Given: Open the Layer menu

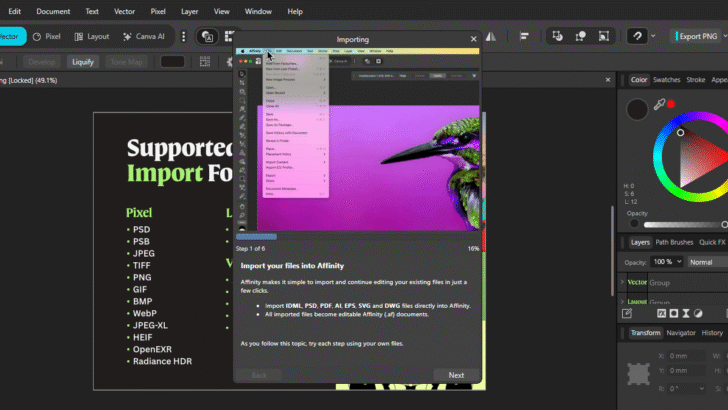Looking at the screenshot, I should pyautogui.click(x=189, y=11).
